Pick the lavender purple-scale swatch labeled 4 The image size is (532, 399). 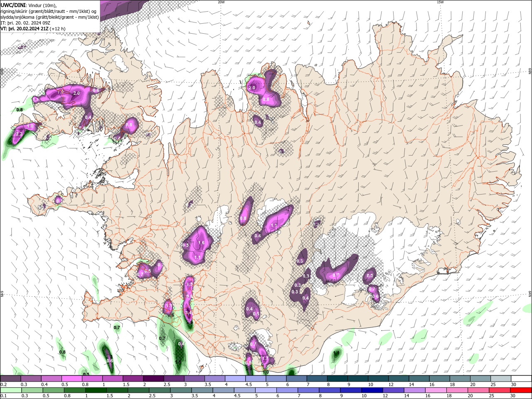click(x=236, y=379)
